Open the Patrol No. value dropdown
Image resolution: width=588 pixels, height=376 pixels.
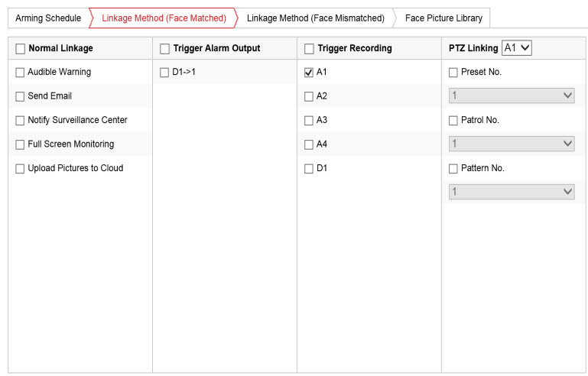[x=512, y=144]
